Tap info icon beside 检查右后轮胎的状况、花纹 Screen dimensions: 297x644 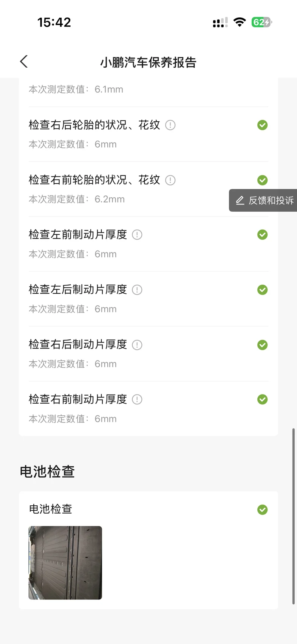coord(170,125)
